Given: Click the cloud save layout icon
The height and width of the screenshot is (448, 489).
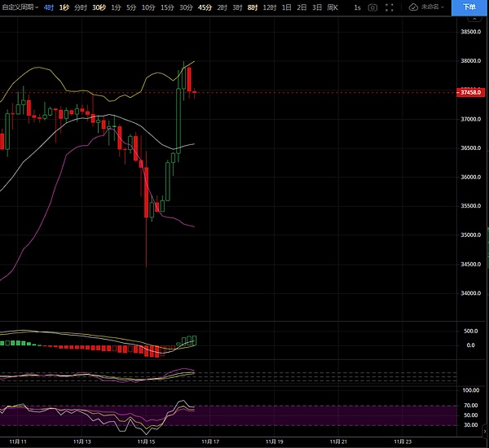Looking at the screenshot, I should [414, 7].
